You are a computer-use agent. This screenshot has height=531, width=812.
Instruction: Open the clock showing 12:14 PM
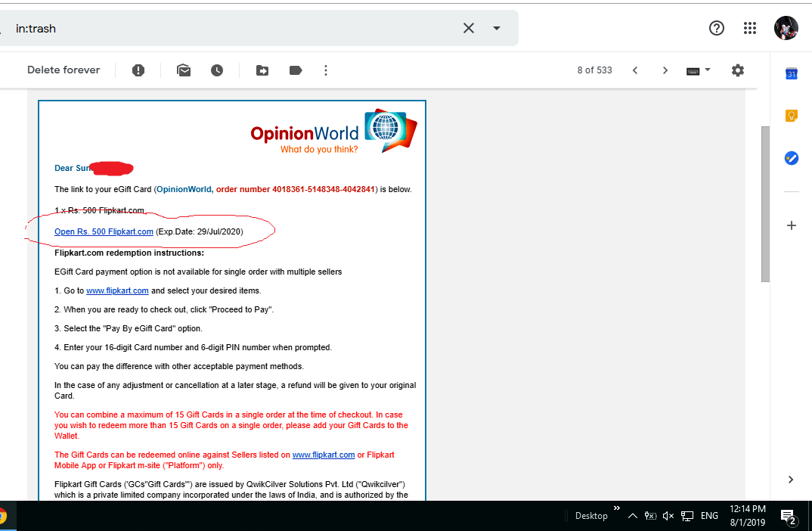[747, 515]
